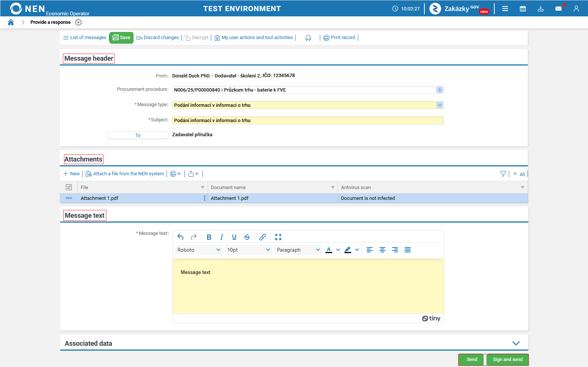Justify text alignment
This screenshot has height=367, width=588.
point(408,250)
